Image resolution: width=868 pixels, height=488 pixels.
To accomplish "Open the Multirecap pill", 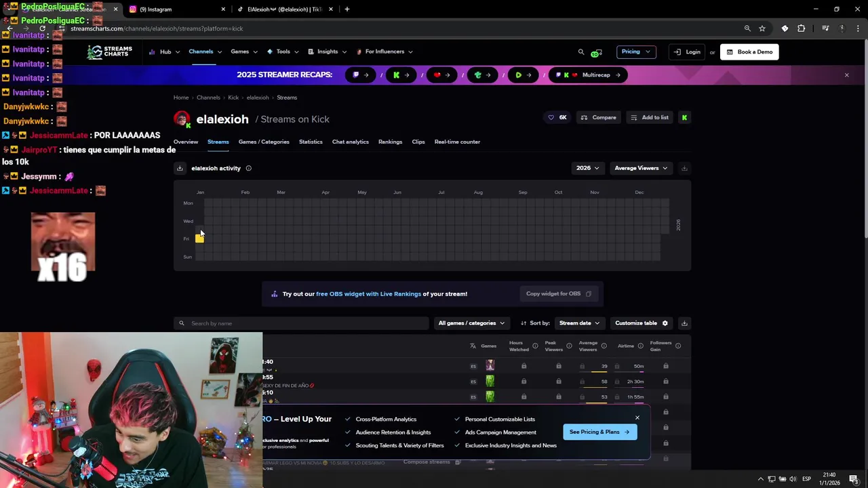I will pyautogui.click(x=588, y=75).
